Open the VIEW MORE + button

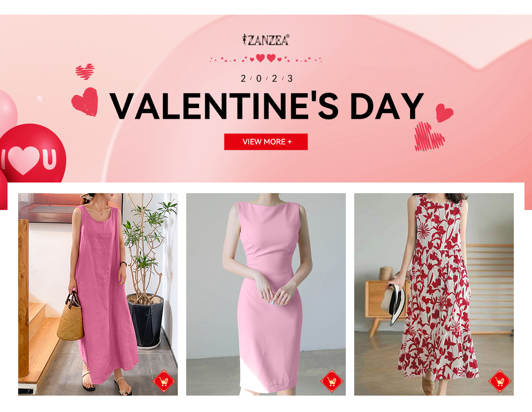266,142
